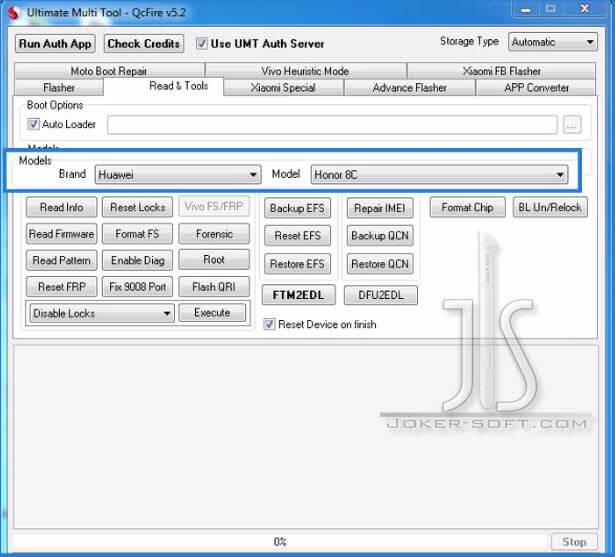Click the Repair IMEI button
Viewport: 615px width, 557px height.
click(x=380, y=208)
